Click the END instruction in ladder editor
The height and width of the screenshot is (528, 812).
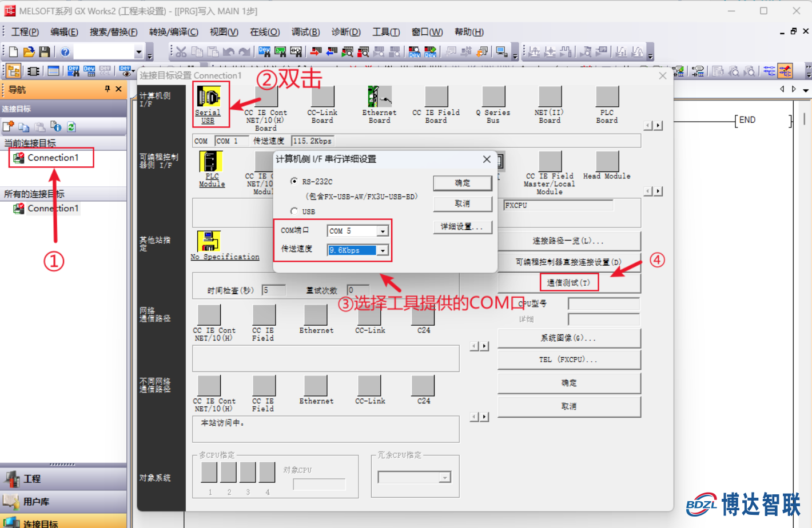[x=747, y=120]
